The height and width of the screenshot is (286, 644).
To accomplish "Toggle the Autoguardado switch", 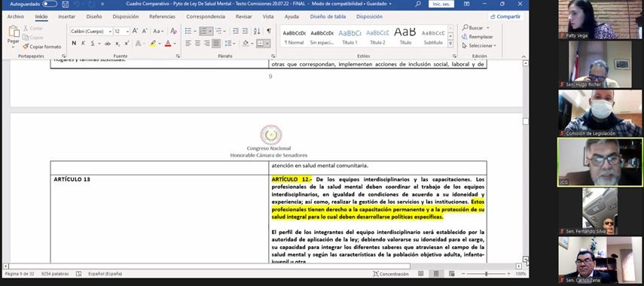I will [x=50, y=4].
